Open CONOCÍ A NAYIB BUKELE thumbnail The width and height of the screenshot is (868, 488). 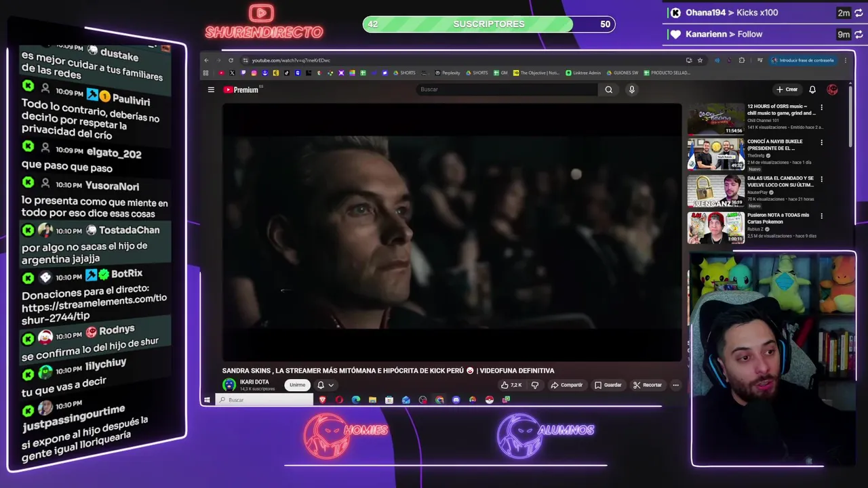coord(715,154)
